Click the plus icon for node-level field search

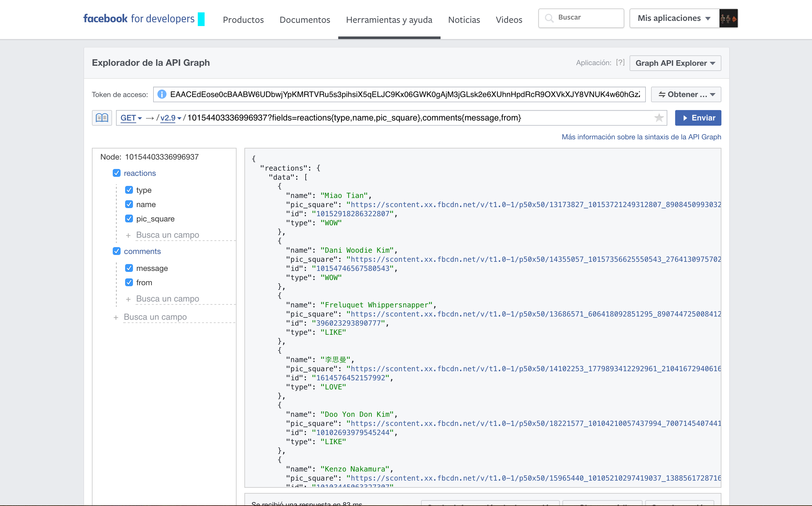pyautogui.click(x=116, y=317)
